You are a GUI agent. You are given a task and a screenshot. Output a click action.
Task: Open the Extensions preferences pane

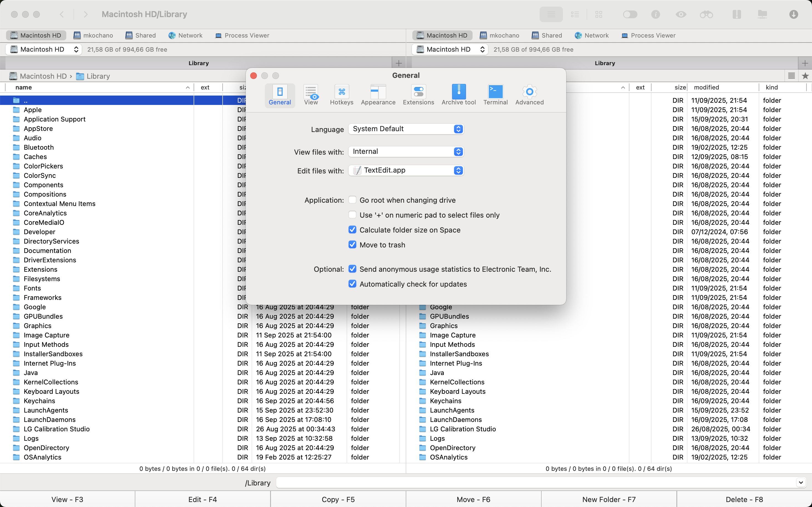pos(418,95)
